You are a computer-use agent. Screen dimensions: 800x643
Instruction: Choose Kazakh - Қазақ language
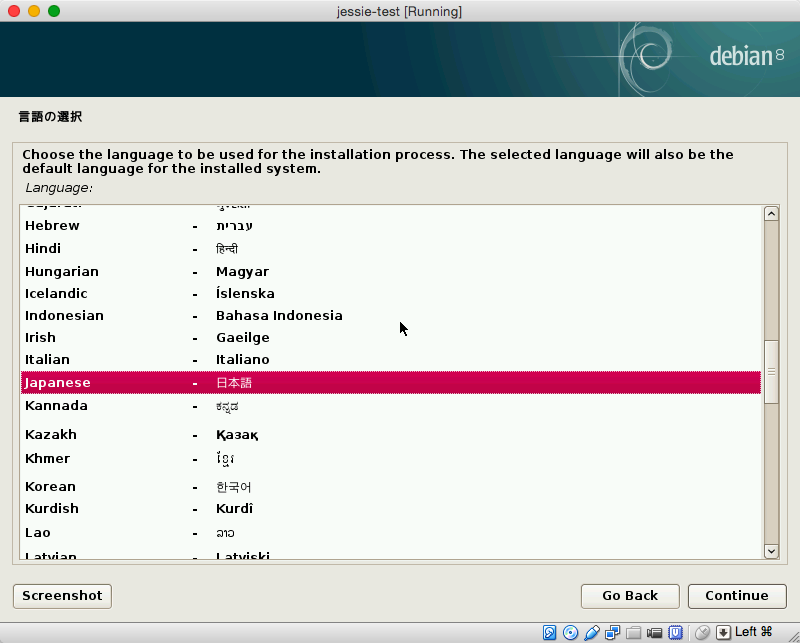pos(391,435)
